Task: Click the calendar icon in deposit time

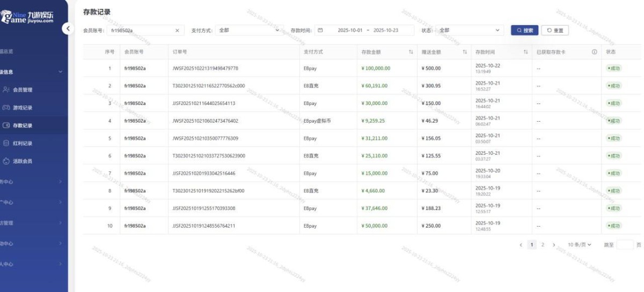Action: pyautogui.click(x=320, y=31)
